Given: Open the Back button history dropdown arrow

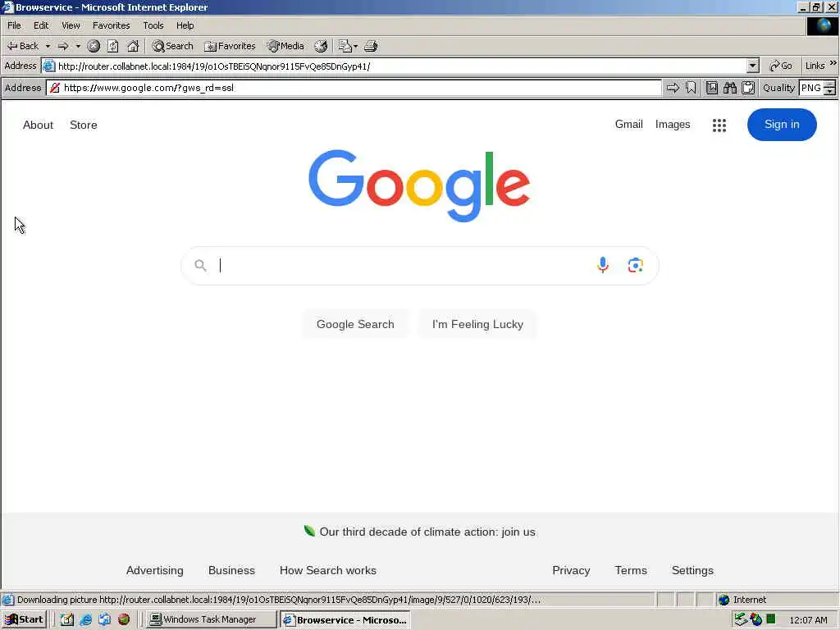Looking at the screenshot, I should click(48, 46).
